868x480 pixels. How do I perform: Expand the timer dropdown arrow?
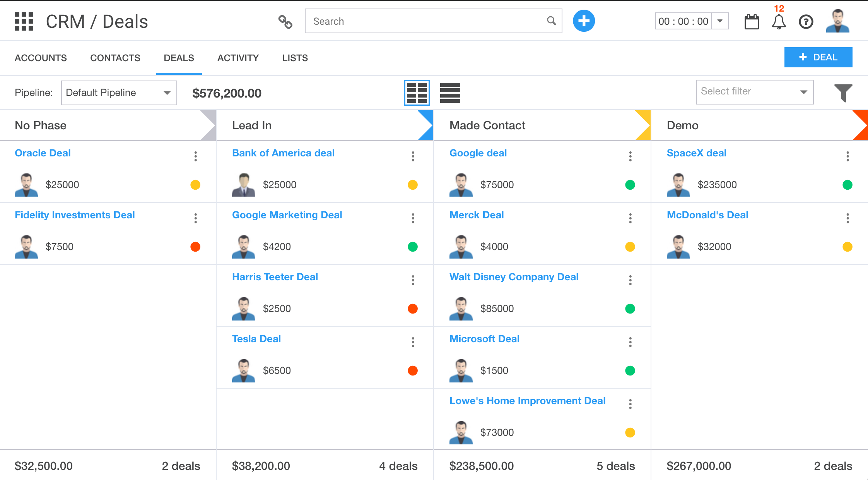[x=720, y=21]
